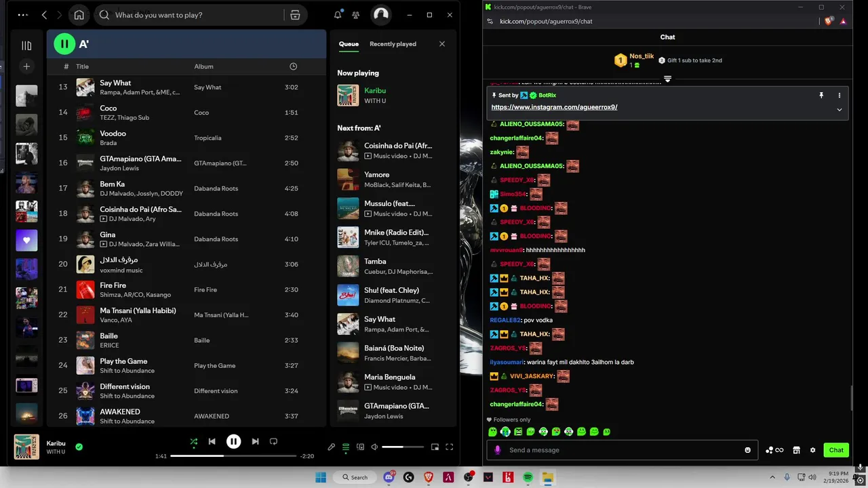Click the green Chat send button
The height and width of the screenshot is (488, 868).
836,450
